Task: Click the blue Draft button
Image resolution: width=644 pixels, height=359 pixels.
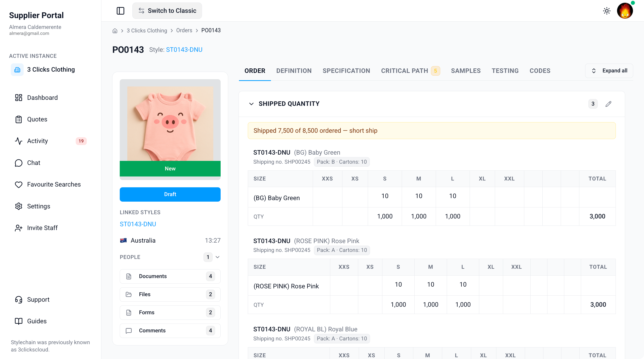Action: tap(170, 194)
